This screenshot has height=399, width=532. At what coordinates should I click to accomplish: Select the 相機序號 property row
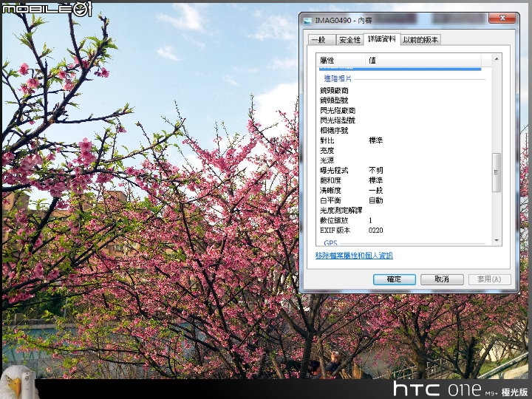point(402,130)
